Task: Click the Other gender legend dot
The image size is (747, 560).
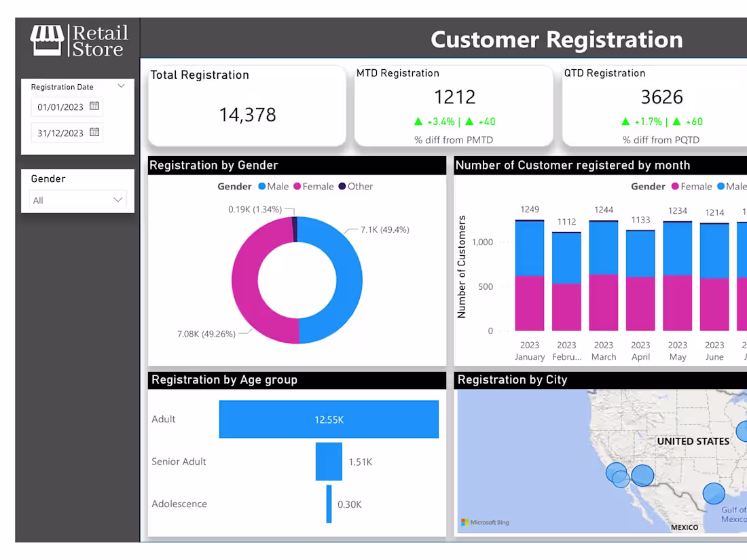Action: [x=344, y=186]
